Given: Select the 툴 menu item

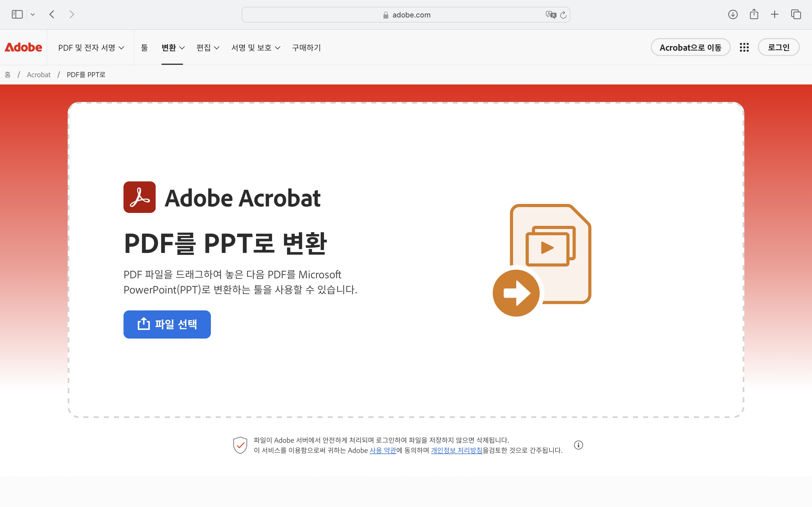Looking at the screenshot, I should [x=145, y=47].
